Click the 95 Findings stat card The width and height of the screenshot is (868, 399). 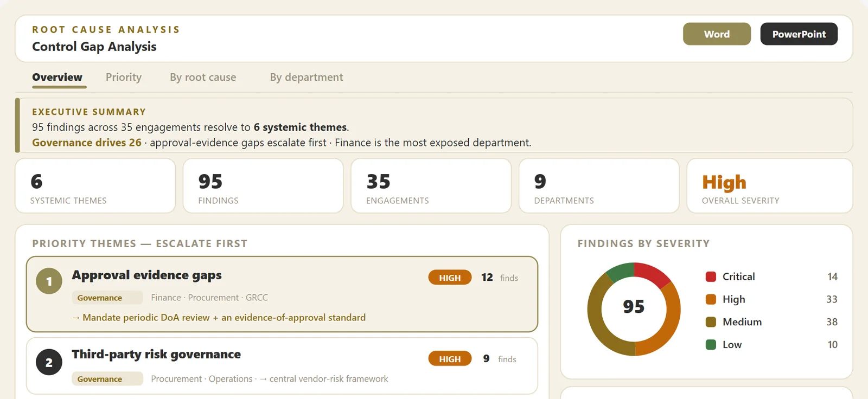pyautogui.click(x=263, y=186)
